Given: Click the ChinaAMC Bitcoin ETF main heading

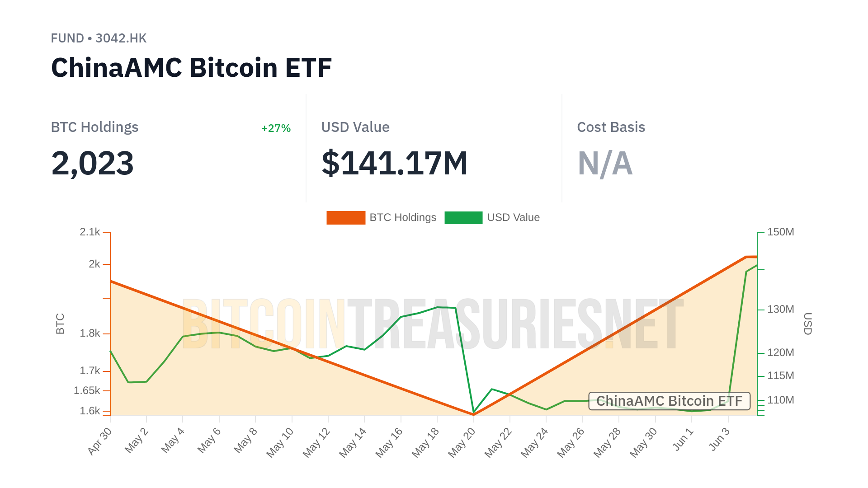Looking at the screenshot, I should (x=191, y=68).
